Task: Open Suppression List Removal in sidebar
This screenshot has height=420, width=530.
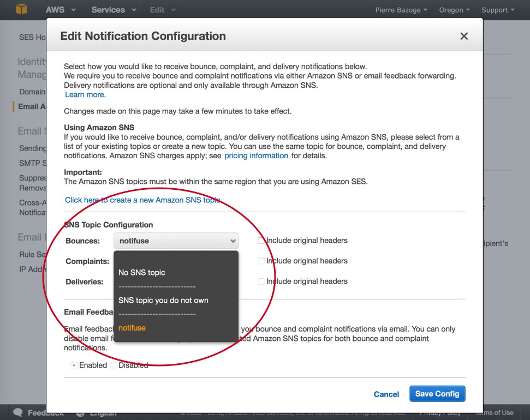Action: coord(33,183)
